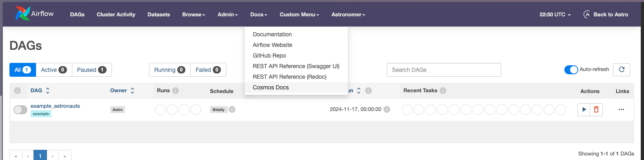Click the @daily schedule badge
Image resolution: width=644 pixels, height=160 pixels.
218,109
